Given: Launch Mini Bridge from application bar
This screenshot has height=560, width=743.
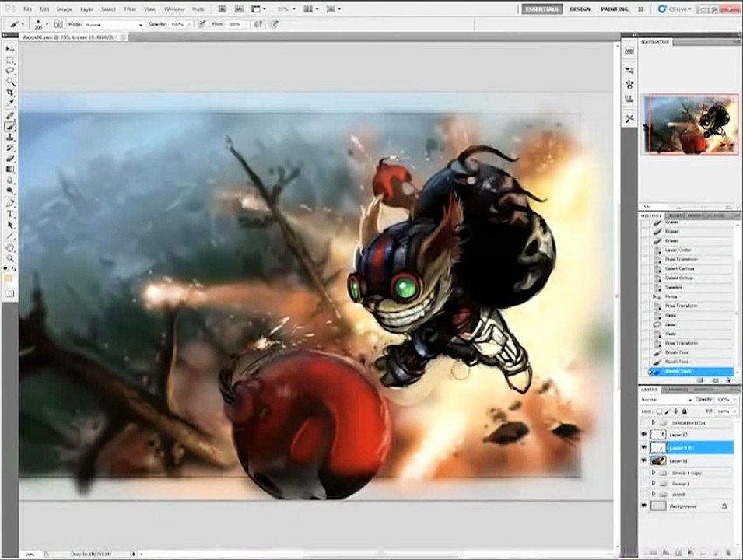Looking at the screenshot, I should (x=240, y=9).
